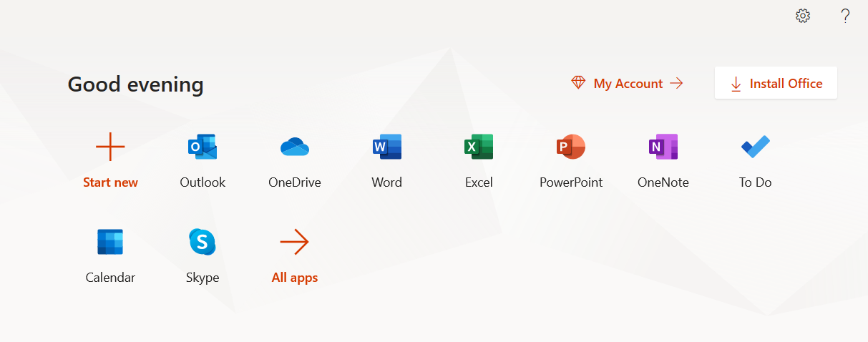Click the OneDrive text label
Image resolution: width=868 pixels, height=342 pixels.
pyautogui.click(x=295, y=182)
